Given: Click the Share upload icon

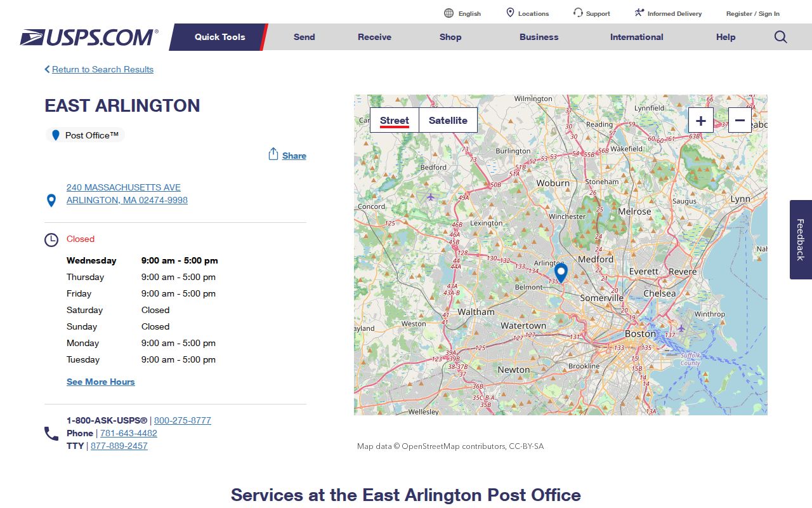Looking at the screenshot, I should click(x=273, y=154).
